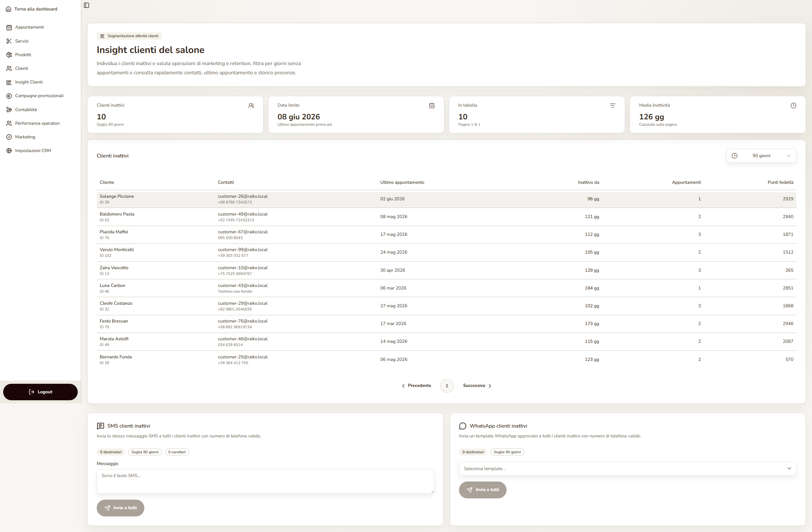The width and height of the screenshot is (812, 532).
Task: Click the filter icon in In tabella card
Action: (613, 106)
